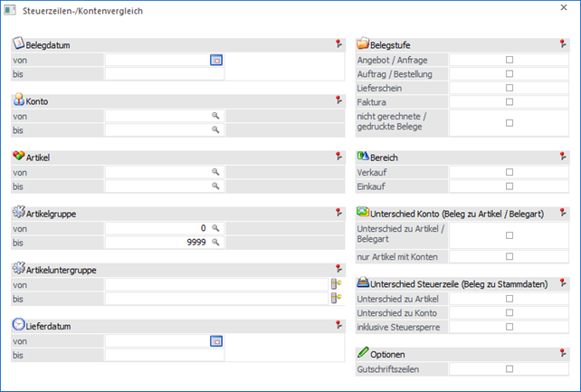
Task: Click search icon in Konto von field
Action: pos(216,116)
